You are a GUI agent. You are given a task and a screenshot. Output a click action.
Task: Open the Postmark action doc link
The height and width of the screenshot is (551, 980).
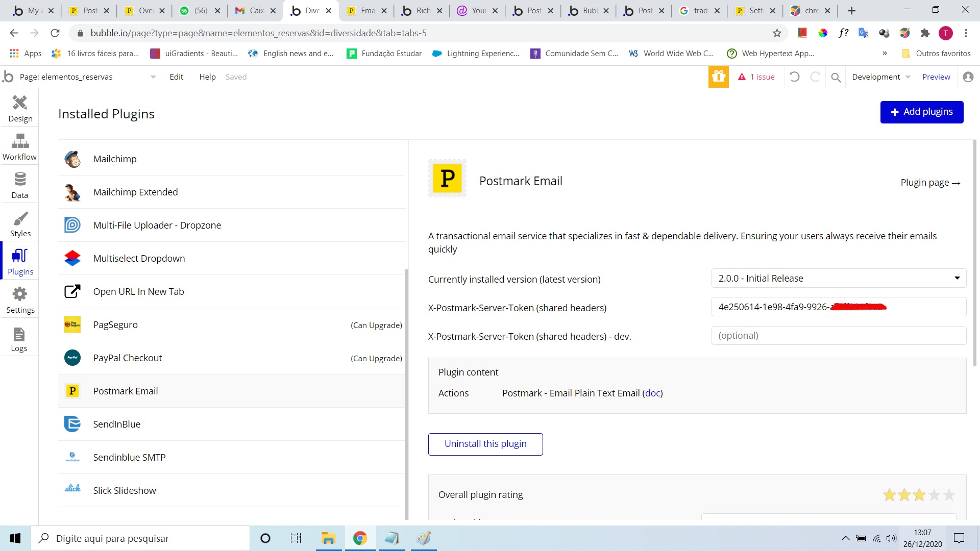click(x=652, y=393)
